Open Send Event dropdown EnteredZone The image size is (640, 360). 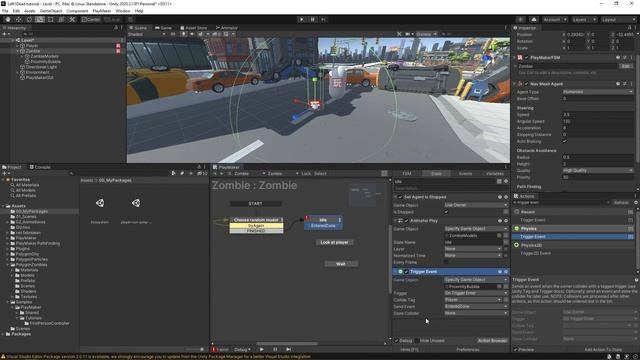(x=476, y=306)
